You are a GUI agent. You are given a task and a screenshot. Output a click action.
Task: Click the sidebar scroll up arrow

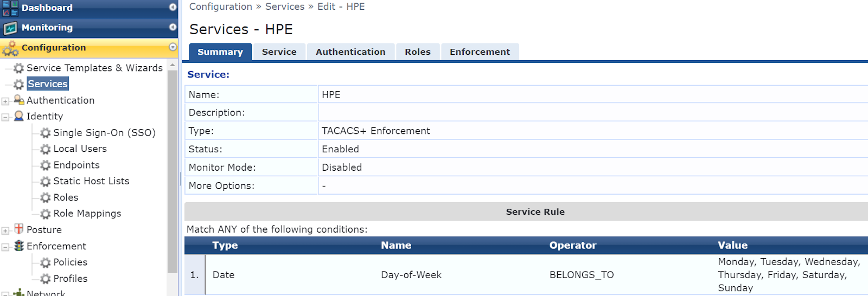pyautogui.click(x=173, y=65)
